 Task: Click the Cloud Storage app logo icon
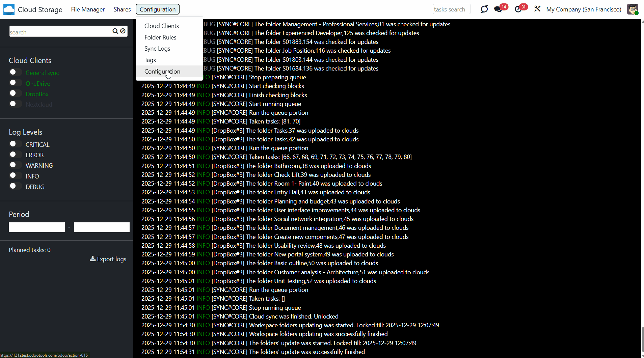(9, 9)
